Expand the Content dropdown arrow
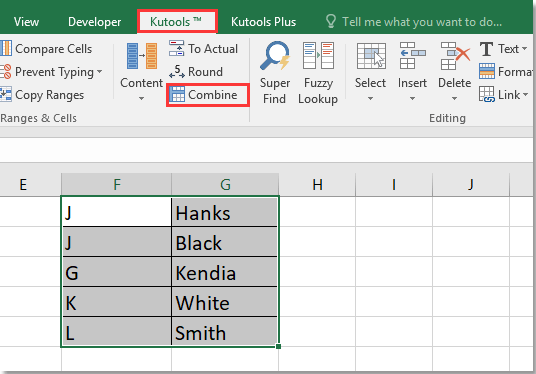This screenshot has width=536, height=374. click(x=141, y=99)
